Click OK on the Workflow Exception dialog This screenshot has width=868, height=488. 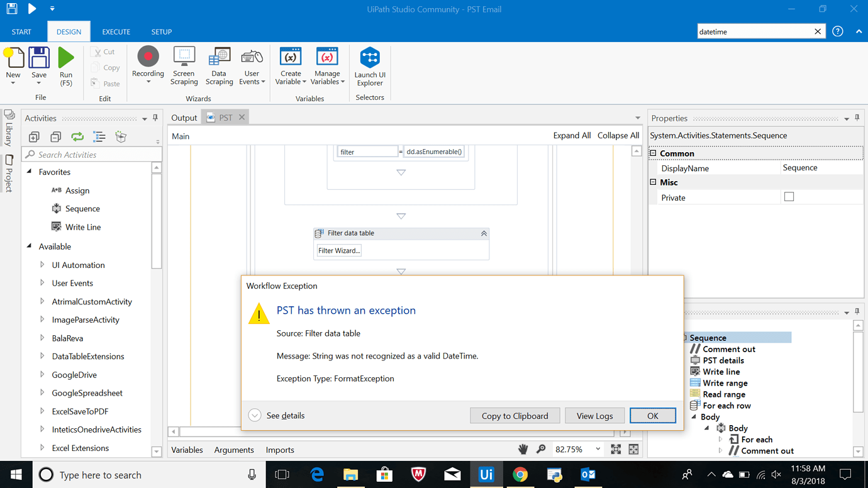coord(652,415)
